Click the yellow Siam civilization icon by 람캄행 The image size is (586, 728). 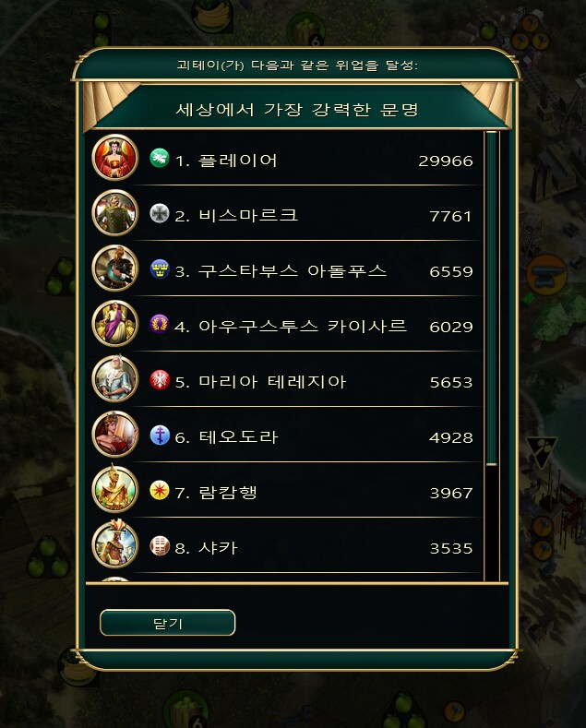(x=160, y=490)
